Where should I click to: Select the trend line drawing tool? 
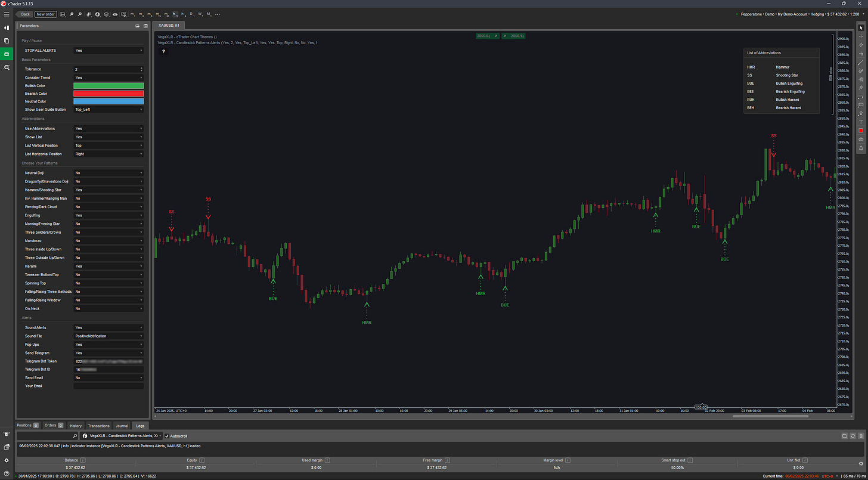click(861, 62)
